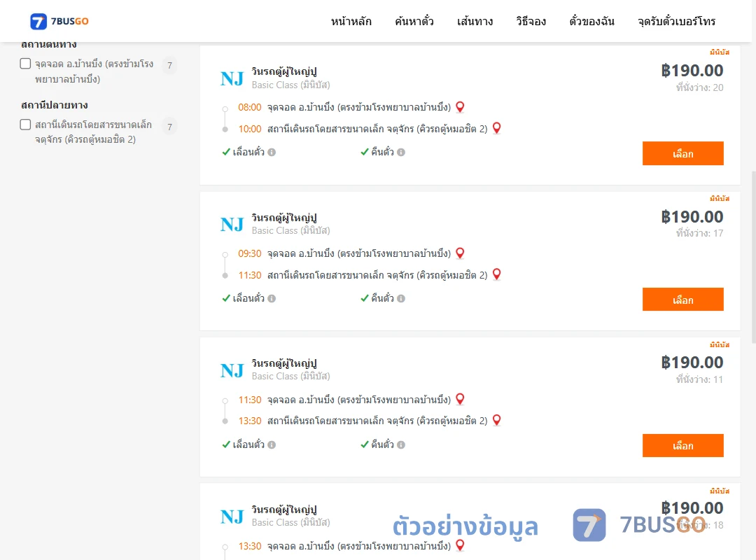
Task: Open จุดรับตั๋วเบอร์โทร menu item
Action: [676, 21]
